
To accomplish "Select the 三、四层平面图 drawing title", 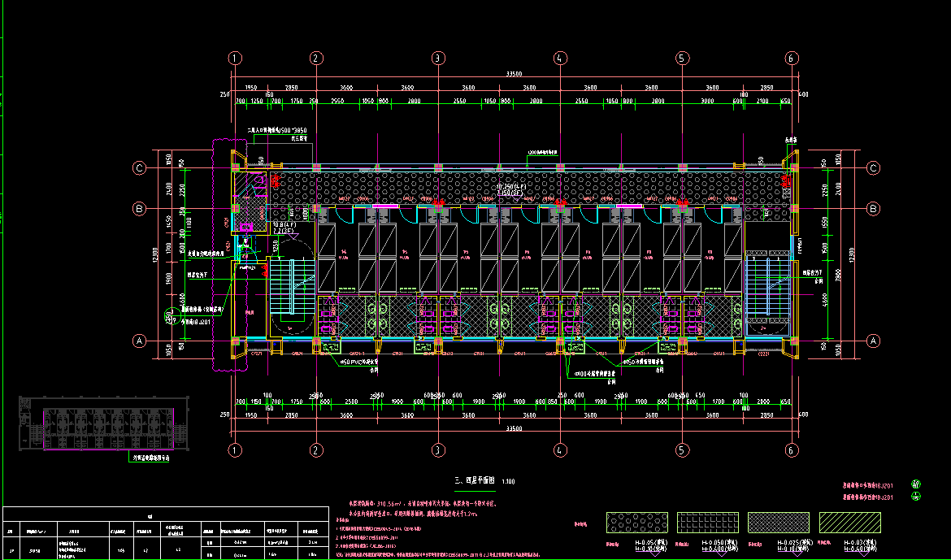I will (474, 481).
